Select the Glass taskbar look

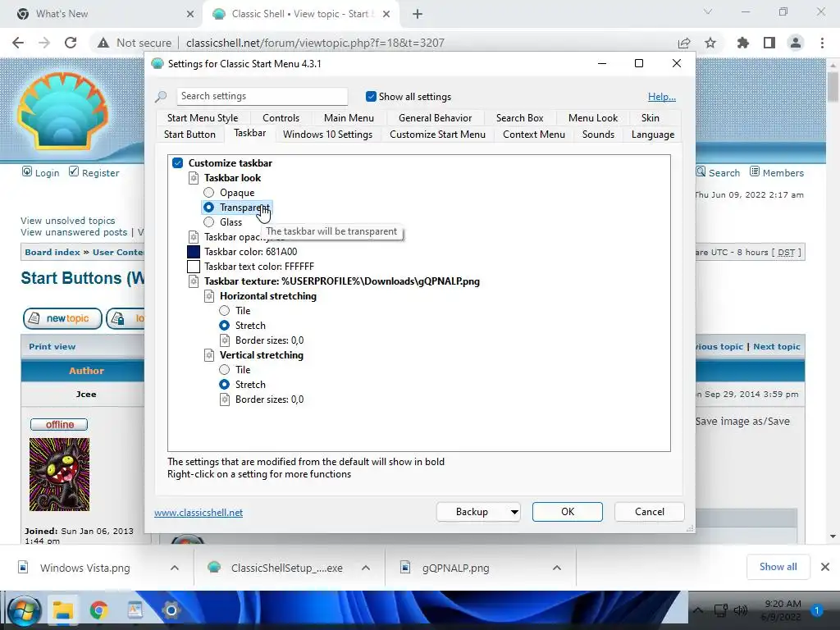pos(208,221)
